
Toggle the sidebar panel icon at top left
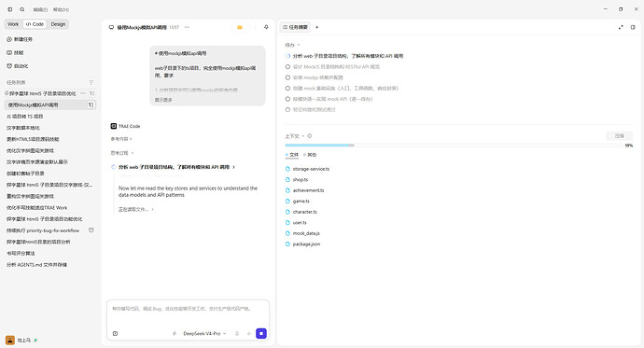pyautogui.click(x=10, y=9)
